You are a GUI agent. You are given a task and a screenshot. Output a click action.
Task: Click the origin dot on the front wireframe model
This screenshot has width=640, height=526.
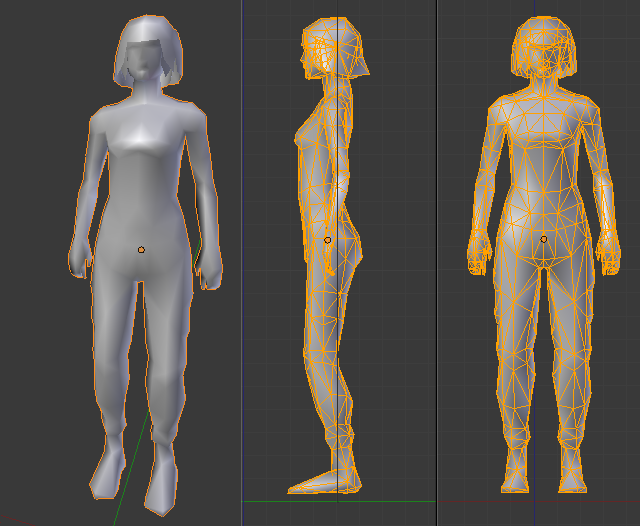544,239
